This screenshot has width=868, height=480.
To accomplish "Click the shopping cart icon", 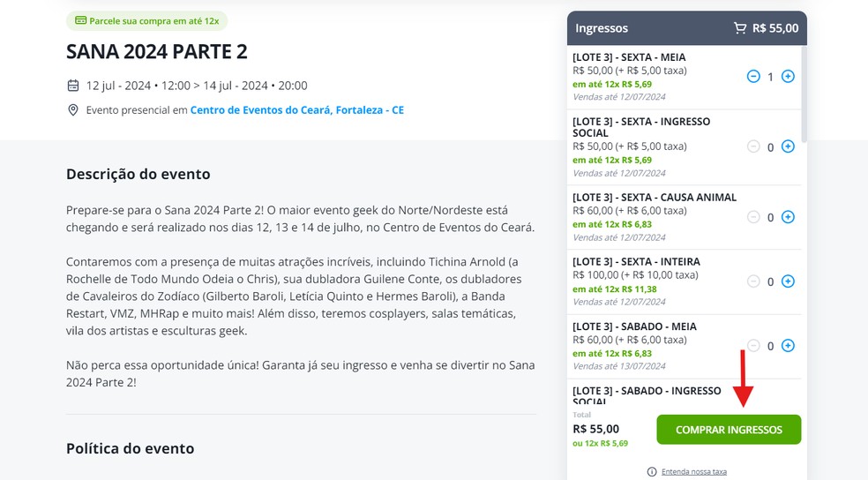I will [740, 28].
